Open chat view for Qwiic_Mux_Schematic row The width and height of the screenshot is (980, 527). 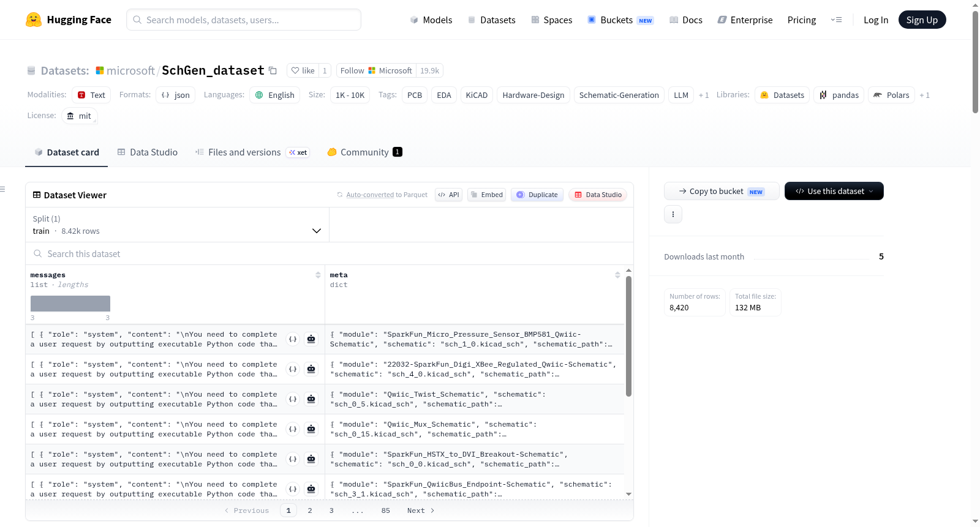click(311, 429)
